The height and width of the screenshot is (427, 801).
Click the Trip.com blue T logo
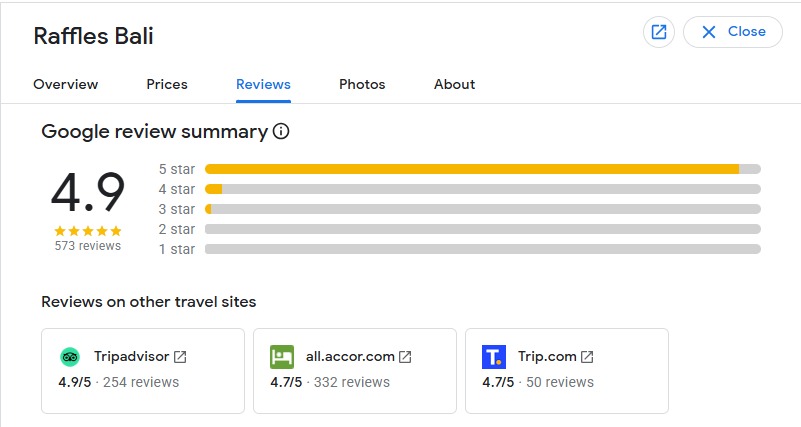point(494,357)
